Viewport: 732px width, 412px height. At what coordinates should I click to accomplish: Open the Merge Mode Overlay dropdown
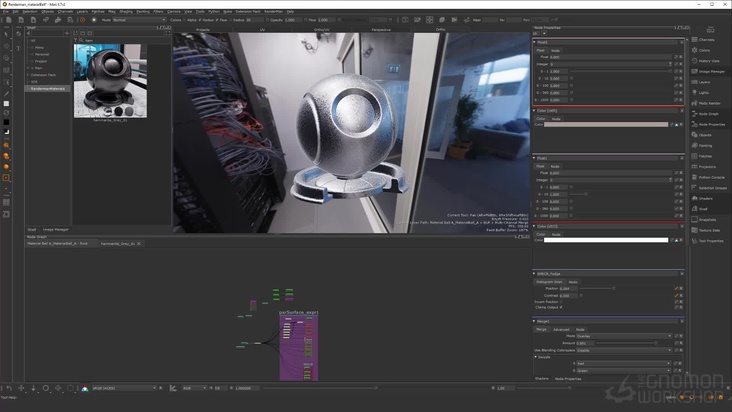point(624,336)
